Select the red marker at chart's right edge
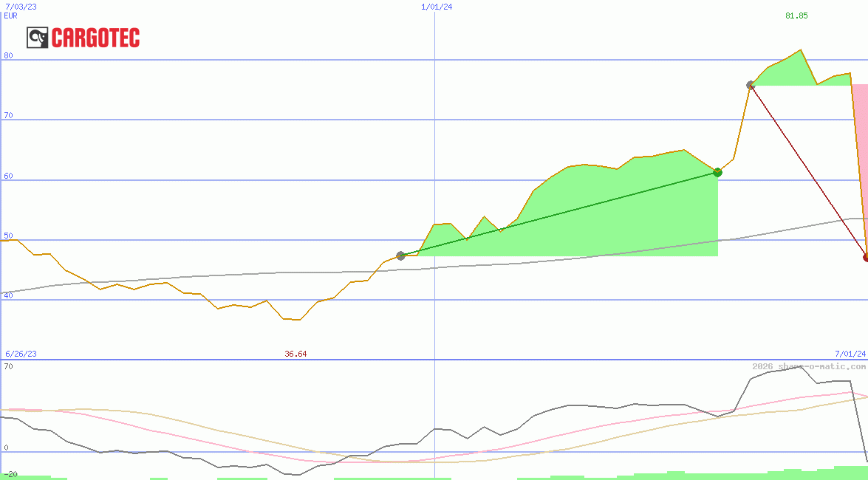The width and height of the screenshot is (868, 480). (865, 258)
